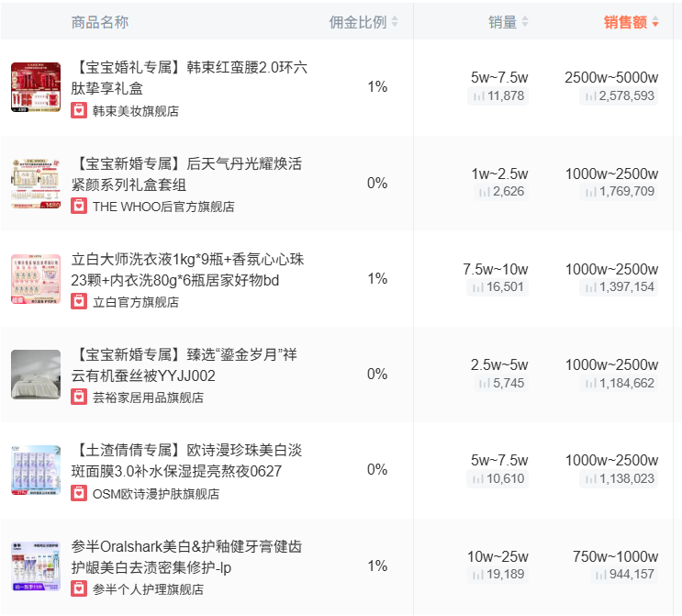Screen dimensions: 682x616
Task: Click the 芸裕家居用品旗舰店 shop icon
Action: (x=80, y=397)
